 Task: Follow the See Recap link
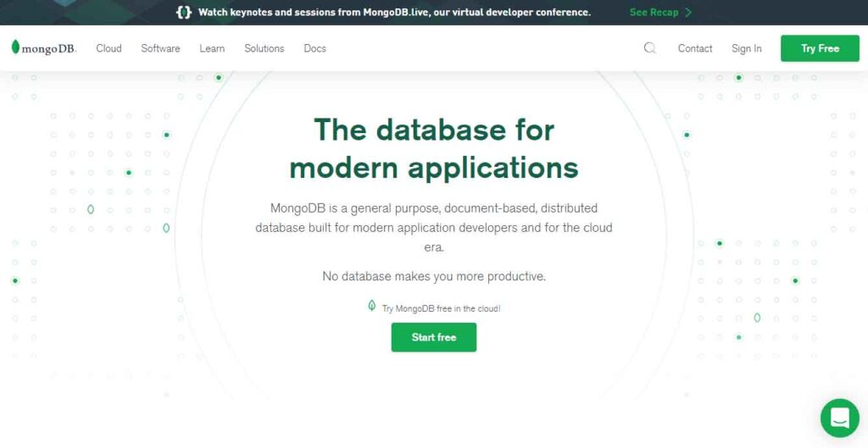pyautogui.click(x=654, y=12)
